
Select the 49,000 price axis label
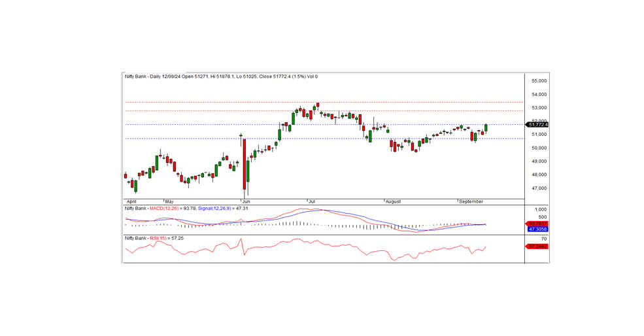(x=539, y=161)
